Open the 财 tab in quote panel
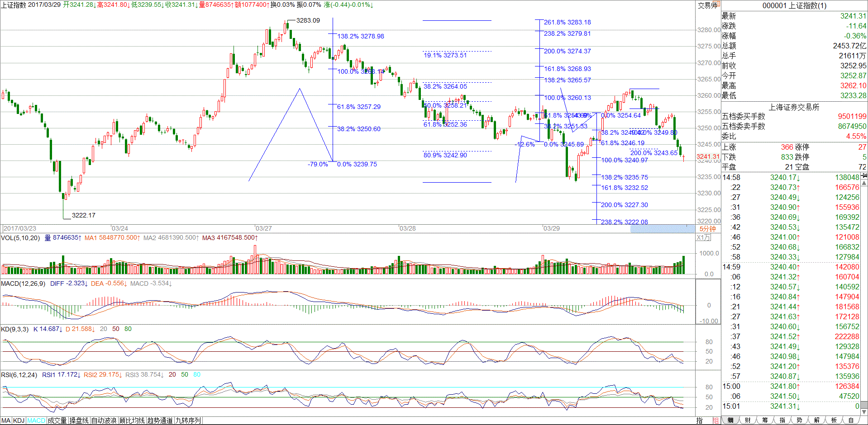Viewport: 868px width, 425px height. [x=748, y=420]
